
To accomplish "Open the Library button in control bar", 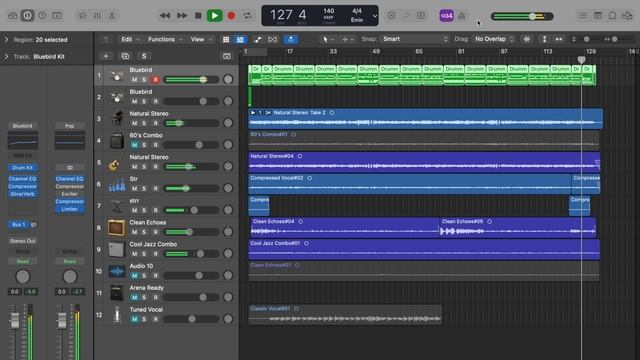I will [13, 16].
